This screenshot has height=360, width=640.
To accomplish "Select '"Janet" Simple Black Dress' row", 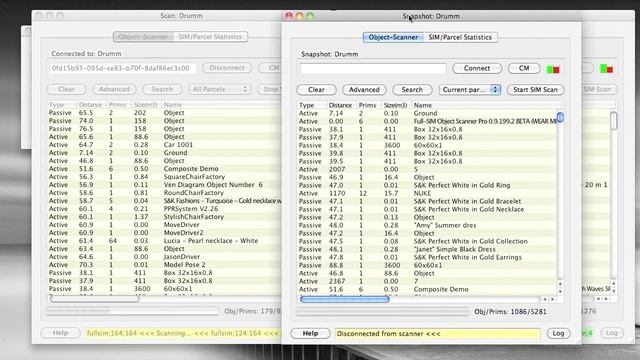I will pyautogui.click(x=427, y=249).
